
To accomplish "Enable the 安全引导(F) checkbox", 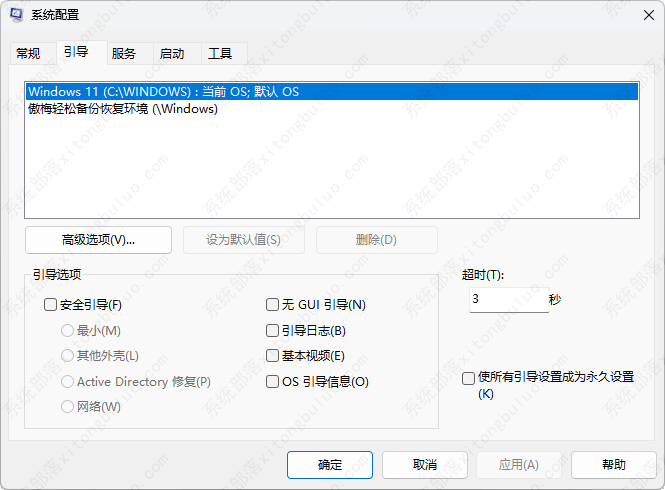I will [52, 305].
